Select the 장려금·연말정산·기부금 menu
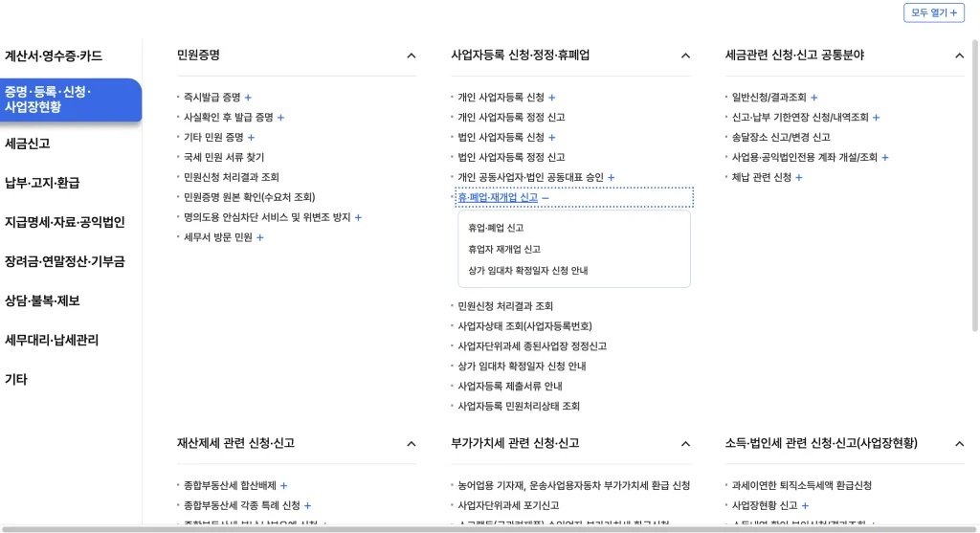The height and width of the screenshot is (533, 980). (x=65, y=261)
